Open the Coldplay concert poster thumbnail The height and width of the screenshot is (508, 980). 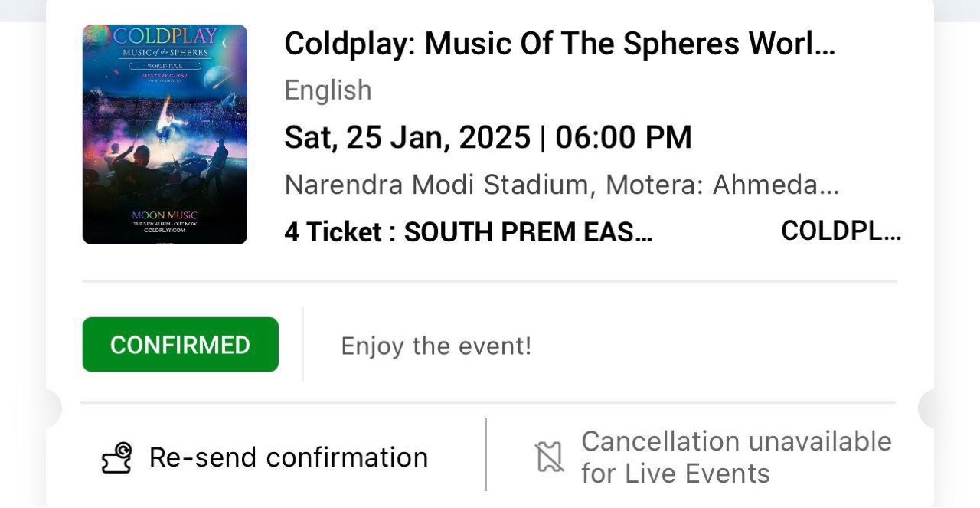[165, 134]
